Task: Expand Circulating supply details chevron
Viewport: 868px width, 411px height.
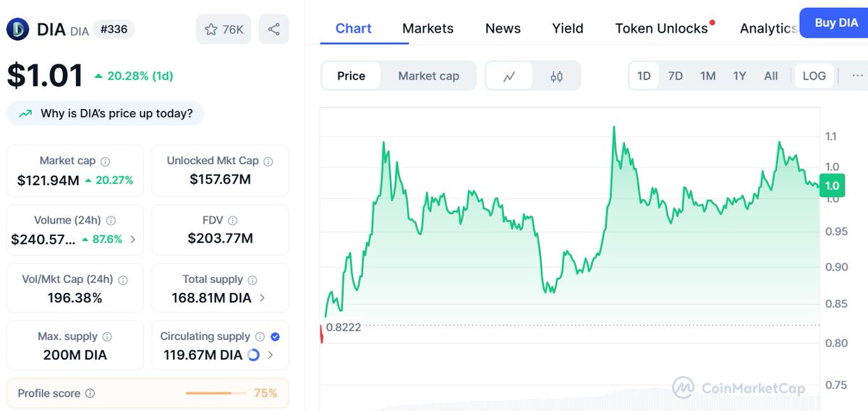Action: click(271, 355)
